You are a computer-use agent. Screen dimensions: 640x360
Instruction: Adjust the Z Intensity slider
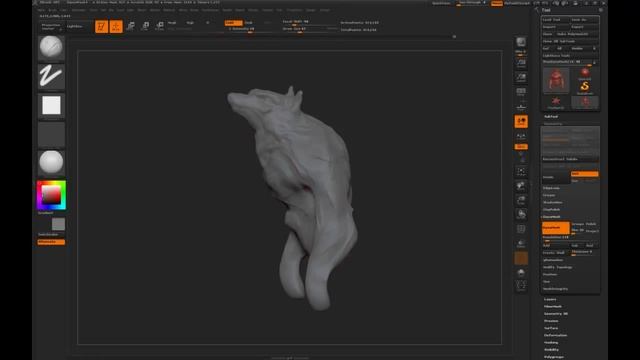pyautogui.click(x=250, y=29)
